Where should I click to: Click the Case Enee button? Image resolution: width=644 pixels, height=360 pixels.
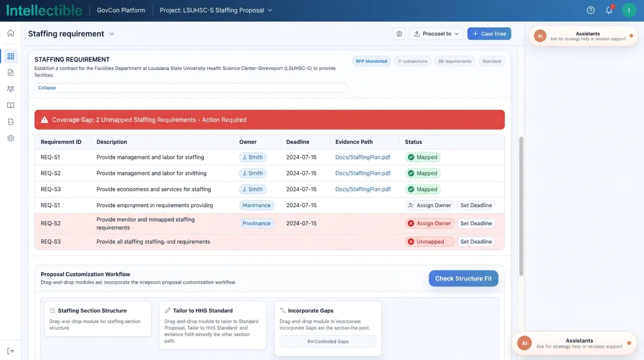pos(489,34)
